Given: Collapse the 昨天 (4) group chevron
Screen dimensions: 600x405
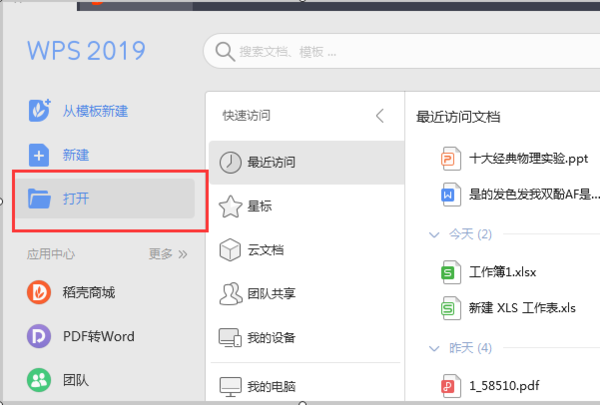Looking at the screenshot, I should pos(434,348).
